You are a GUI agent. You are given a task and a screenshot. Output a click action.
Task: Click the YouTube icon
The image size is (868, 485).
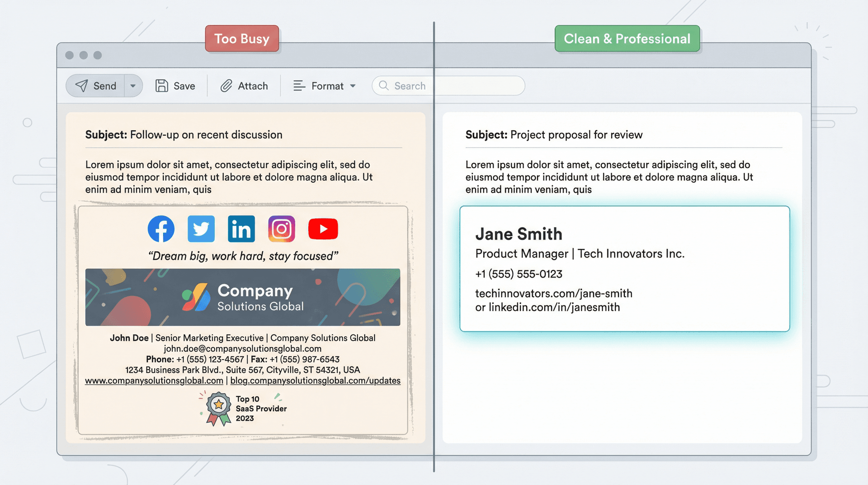(x=323, y=229)
